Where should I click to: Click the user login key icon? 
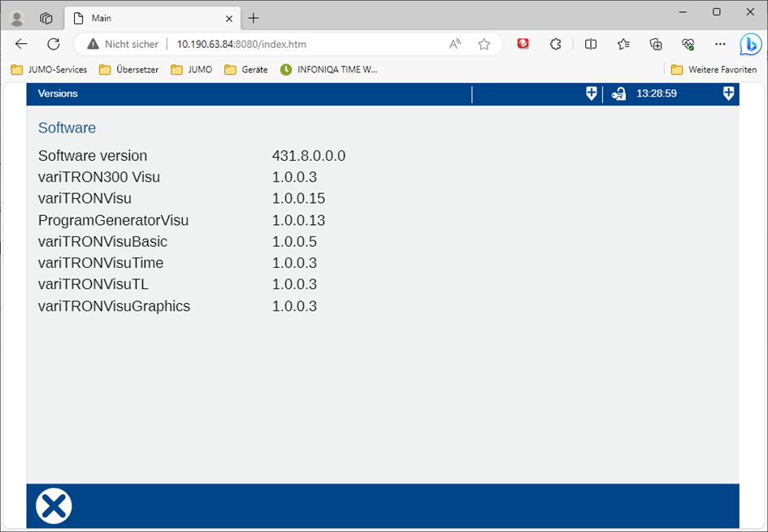(x=618, y=94)
